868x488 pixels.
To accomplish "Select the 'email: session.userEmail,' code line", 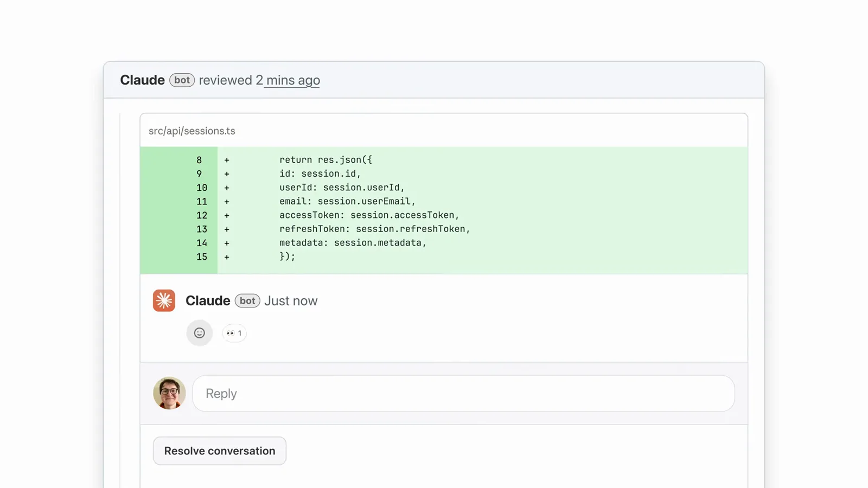I will point(347,201).
